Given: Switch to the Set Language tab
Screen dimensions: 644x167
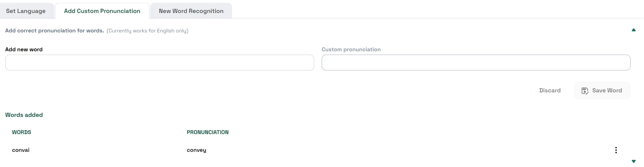Looking at the screenshot, I should 26,11.
